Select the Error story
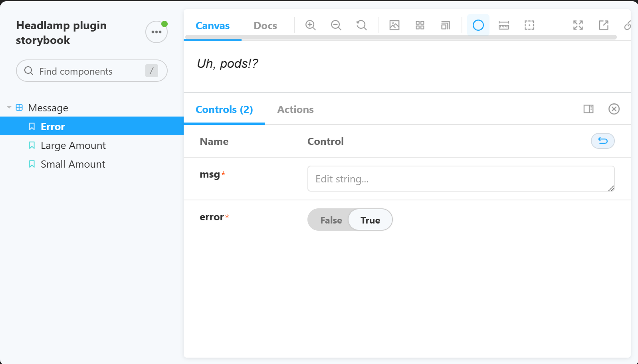This screenshot has height=364, width=638. click(92, 126)
